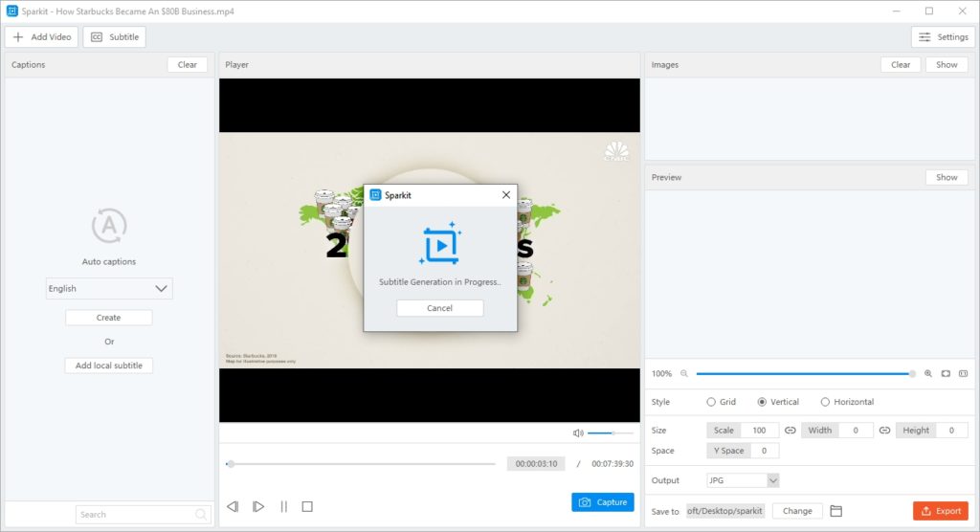This screenshot has height=532, width=980.
Task: Click Create to generate auto captions
Action: click(109, 318)
